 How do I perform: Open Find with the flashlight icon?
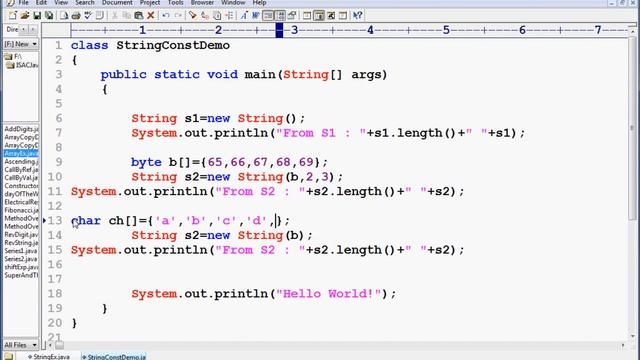[193, 16]
